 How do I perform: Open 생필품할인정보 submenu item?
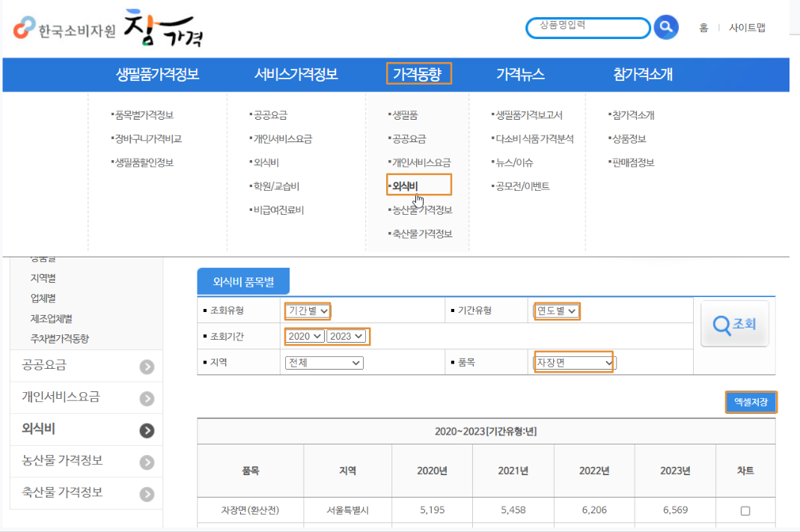coord(144,162)
